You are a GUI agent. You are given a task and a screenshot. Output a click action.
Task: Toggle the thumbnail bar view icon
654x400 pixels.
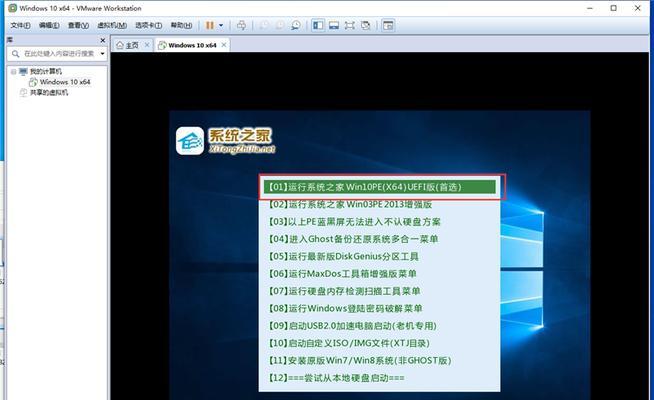click(x=334, y=25)
